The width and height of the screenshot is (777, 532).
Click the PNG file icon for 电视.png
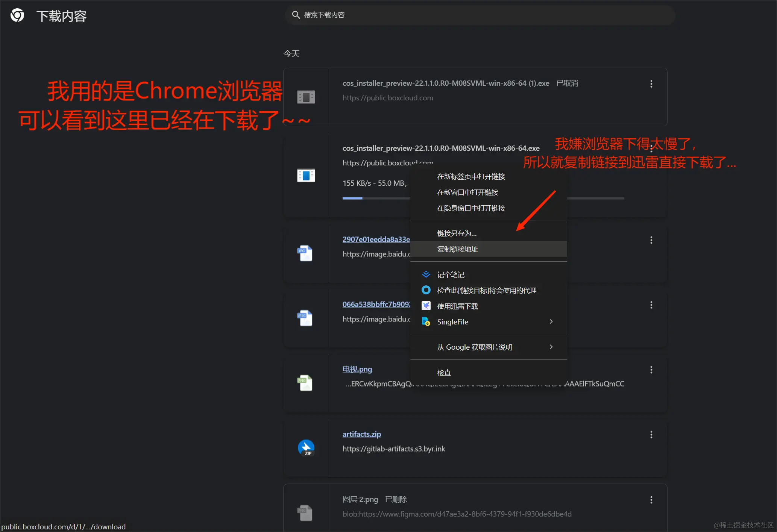click(x=305, y=382)
